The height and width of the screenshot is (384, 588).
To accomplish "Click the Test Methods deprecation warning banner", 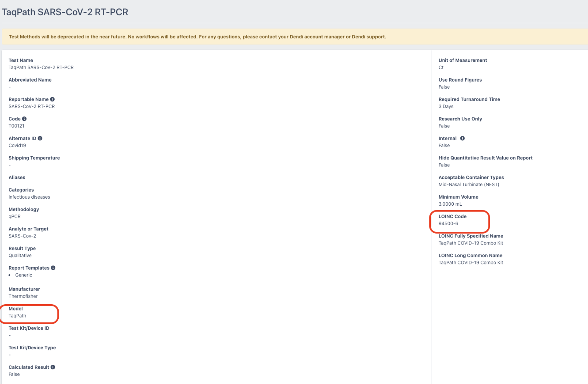I will click(x=197, y=37).
